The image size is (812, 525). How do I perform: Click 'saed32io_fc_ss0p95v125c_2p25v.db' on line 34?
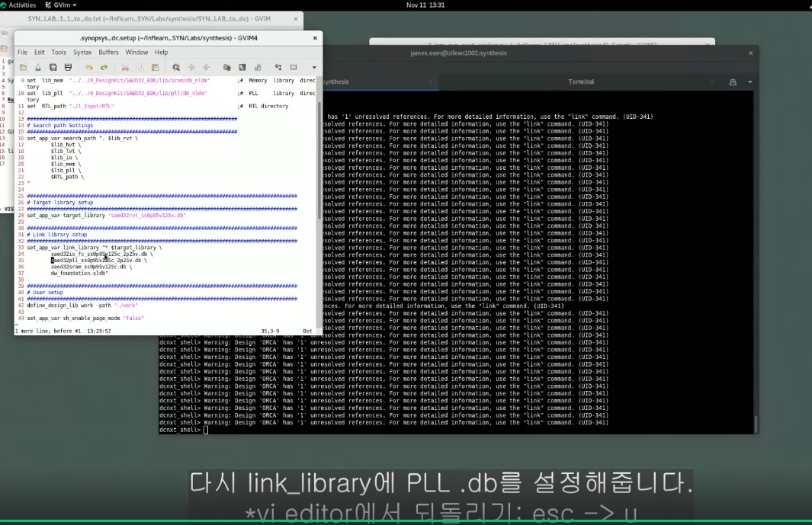pyautogui.click(x=99, y=254)
